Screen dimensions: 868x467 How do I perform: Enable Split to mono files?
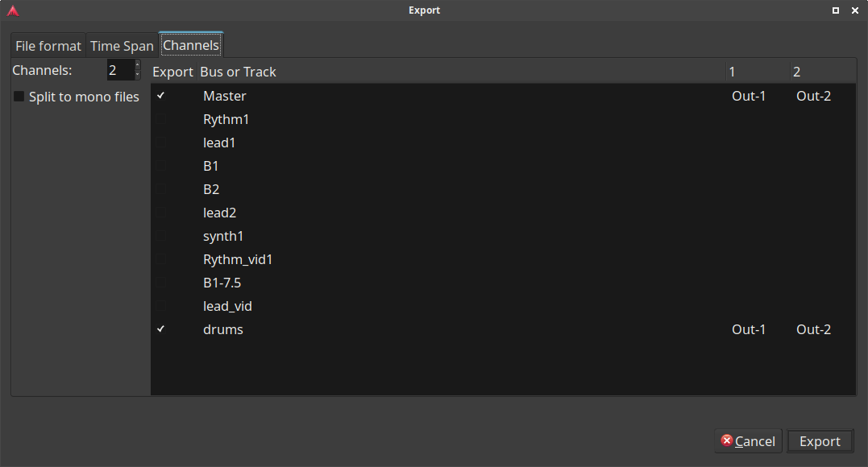19,97
